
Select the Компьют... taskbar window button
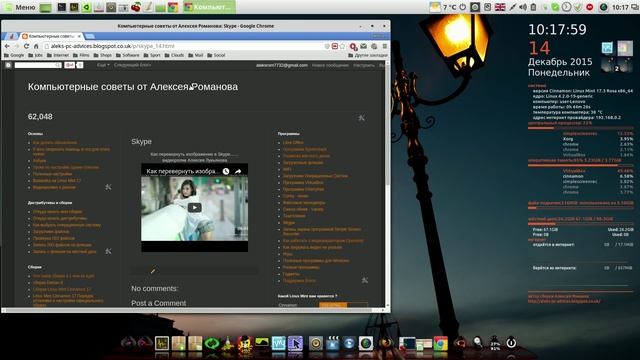click(x=209, y=7)
